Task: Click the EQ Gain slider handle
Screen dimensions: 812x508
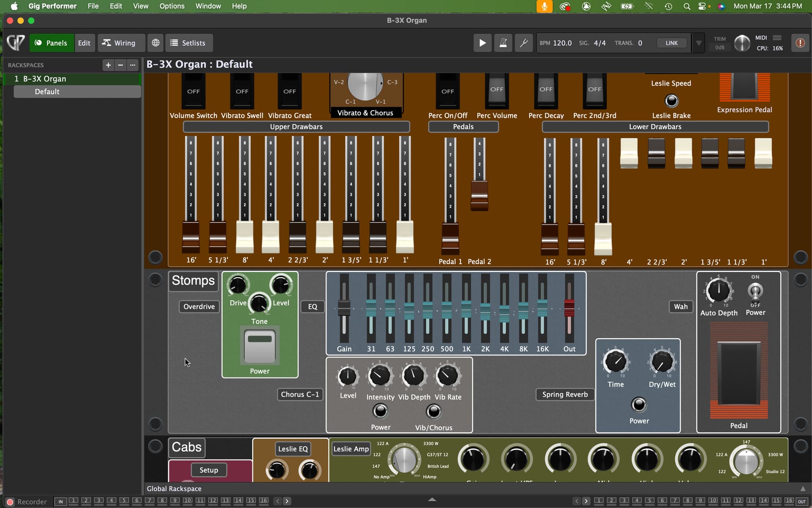Action: coord(344,308)
